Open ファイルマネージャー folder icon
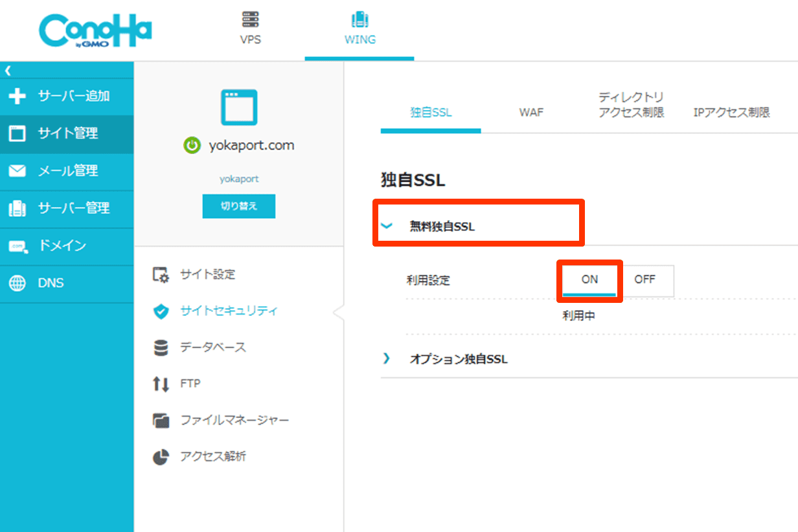The width and height of the screenshot is (798, 532). (x=160, y=421)
